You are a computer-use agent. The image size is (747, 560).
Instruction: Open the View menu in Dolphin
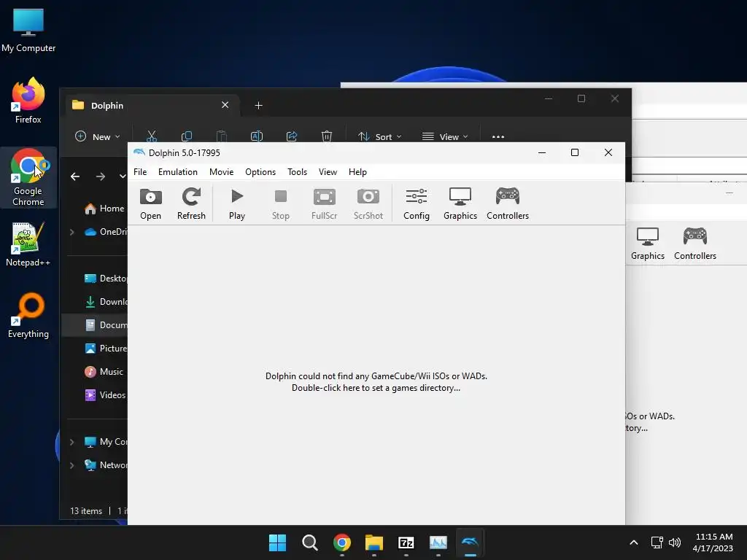pyautogui.click(x=328, y=172)
